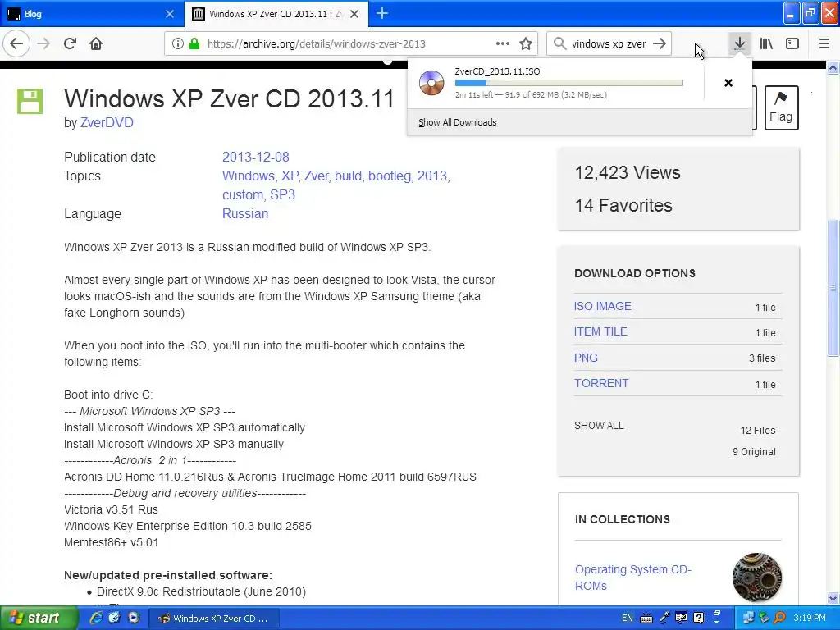Open the Windows topic link

tap(248, 176)
